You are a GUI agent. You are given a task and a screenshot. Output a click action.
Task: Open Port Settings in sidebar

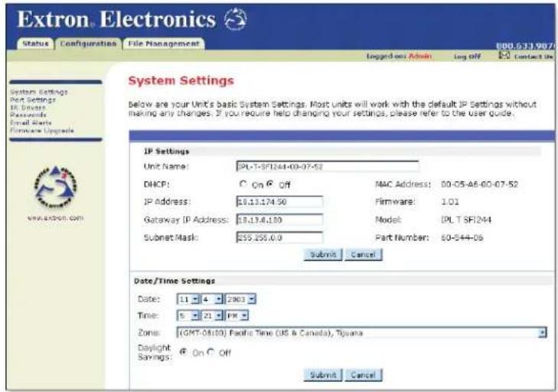pyautogui.click(x=33, y=100)
